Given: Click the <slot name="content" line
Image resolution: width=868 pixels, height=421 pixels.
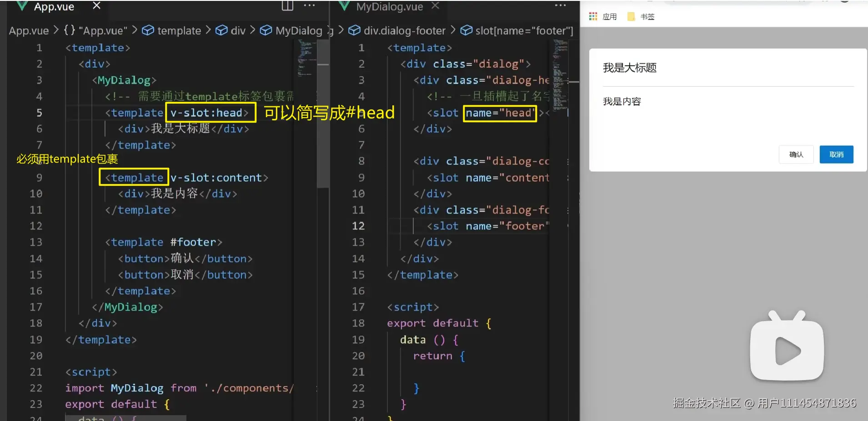Looking at the screenshot, I should click(x=488, y=178).
